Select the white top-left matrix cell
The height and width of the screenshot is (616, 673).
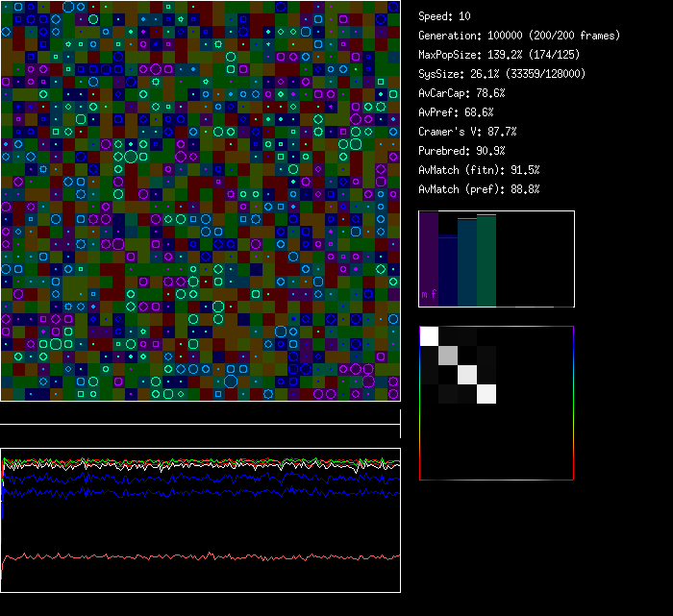[x=430, y=336]
